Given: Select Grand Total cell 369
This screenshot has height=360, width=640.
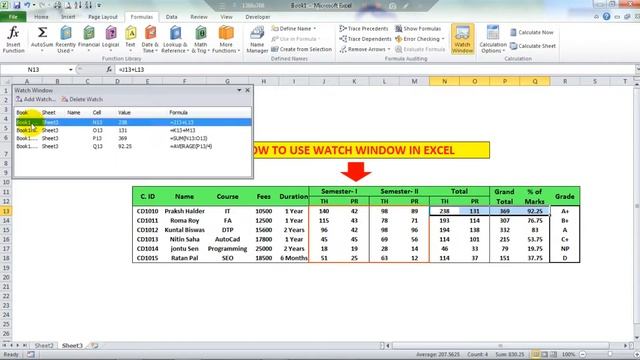Looking at the screenshot, I should [505, 211].
